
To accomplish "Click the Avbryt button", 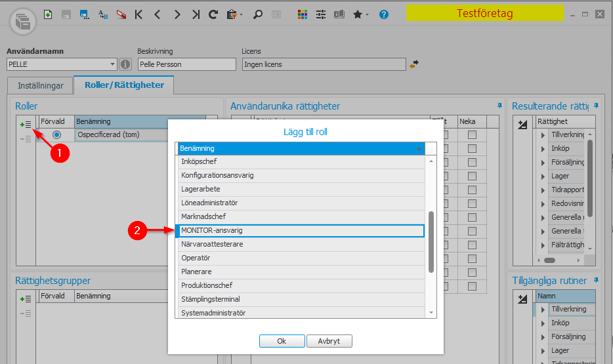I will point(329,341).
